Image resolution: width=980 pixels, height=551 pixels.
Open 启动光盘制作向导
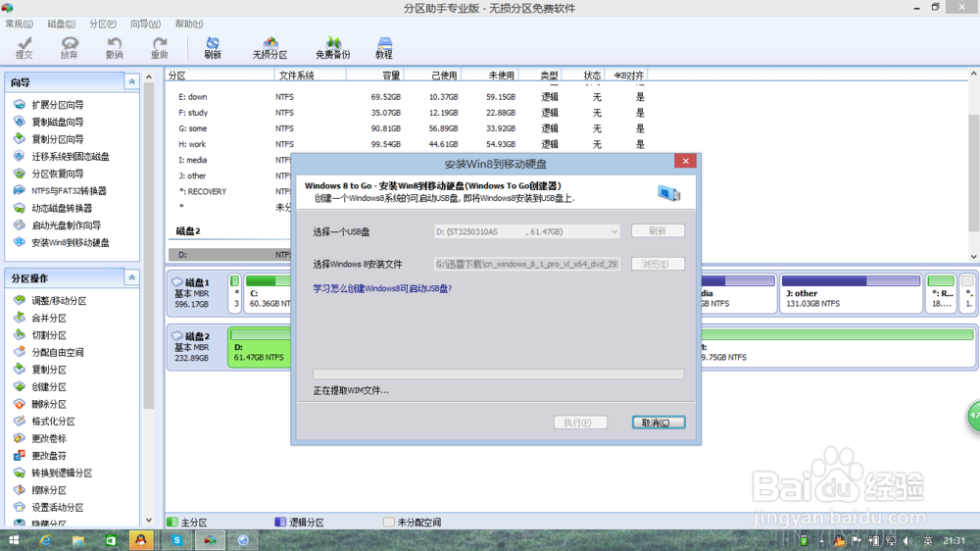coord(67,225)
